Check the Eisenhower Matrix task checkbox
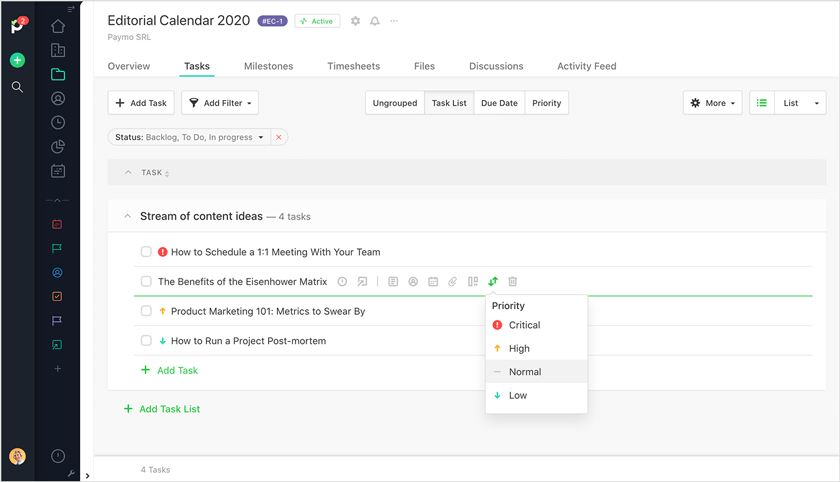 tap(146, 281)
